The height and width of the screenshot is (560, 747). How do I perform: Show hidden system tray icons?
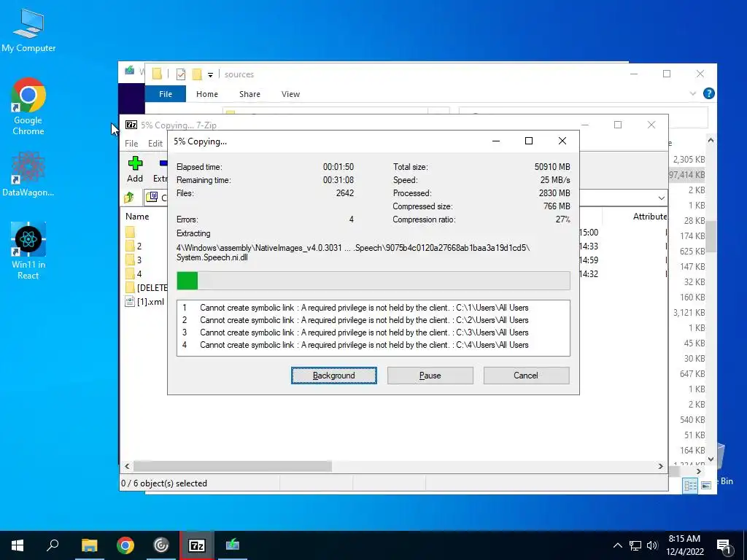coord(617,545)
